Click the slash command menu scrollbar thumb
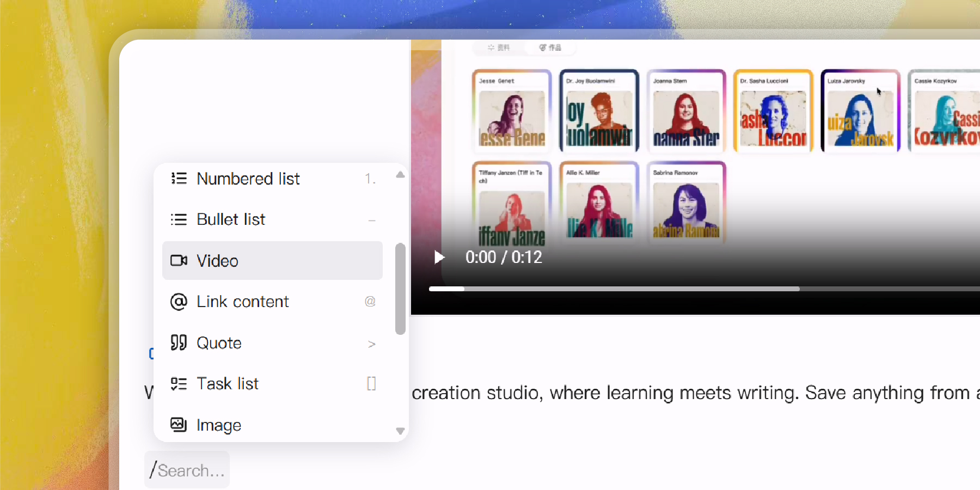 [400, 289]
